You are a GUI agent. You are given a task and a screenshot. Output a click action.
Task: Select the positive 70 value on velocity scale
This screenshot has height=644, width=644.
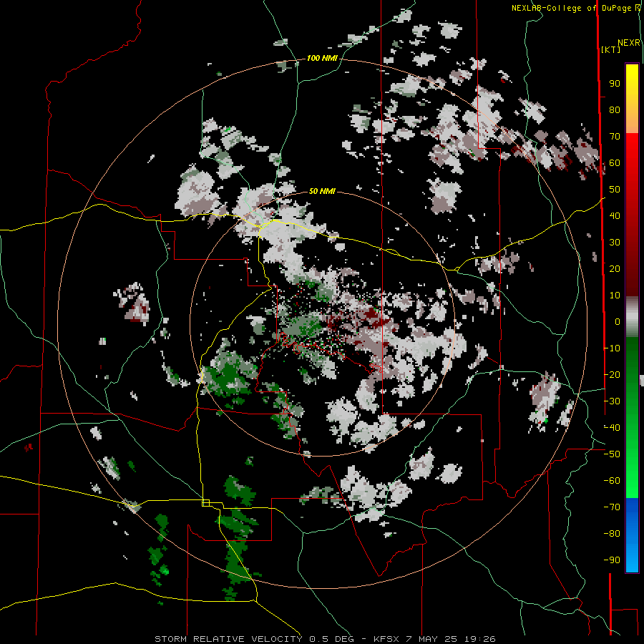click(615, 137)
